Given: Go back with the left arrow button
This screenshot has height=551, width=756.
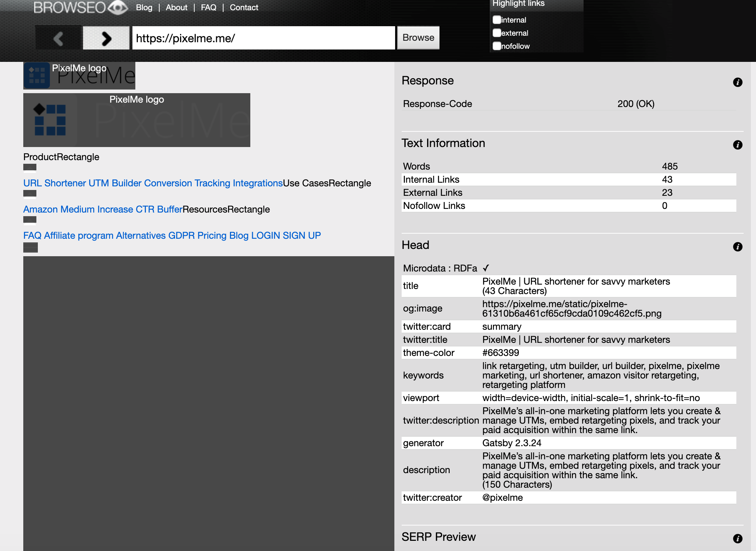Looking at the screenshot, I should [x=59, y=38].
